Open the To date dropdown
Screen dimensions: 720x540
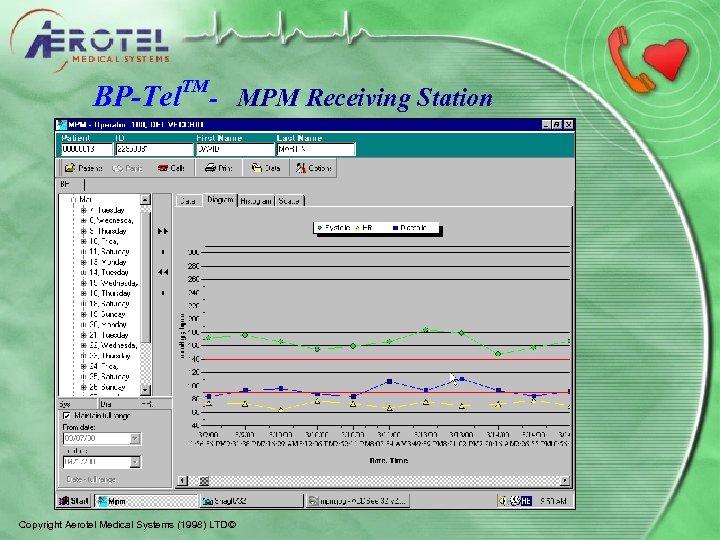point(135,462)
